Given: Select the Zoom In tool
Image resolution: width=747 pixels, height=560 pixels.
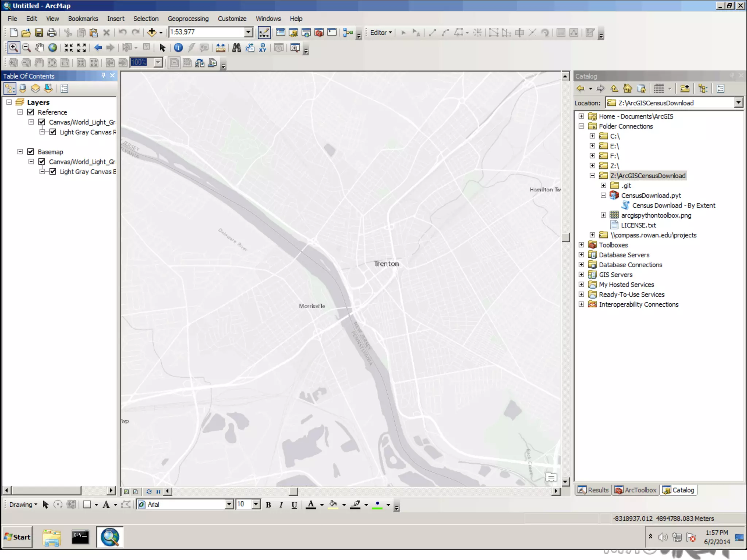Looking at the screenshot, I should click(x=13, y=48).
